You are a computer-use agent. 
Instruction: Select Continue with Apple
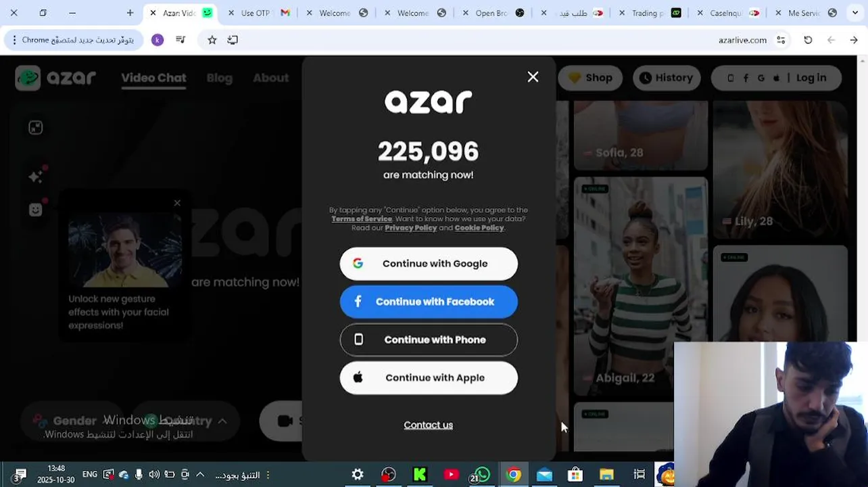click(x=429, y=377)
